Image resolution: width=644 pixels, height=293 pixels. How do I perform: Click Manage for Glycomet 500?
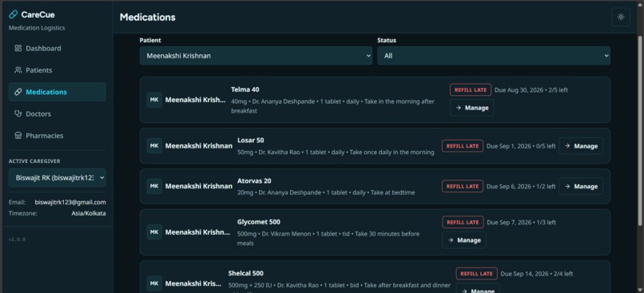(x=464, y=240)
